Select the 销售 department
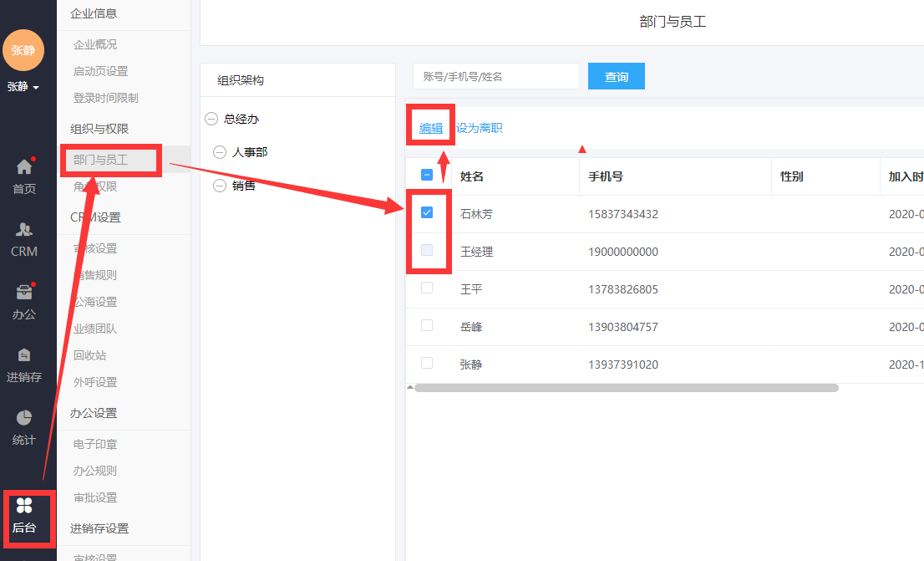The image size is (924, 561). [x=244, y=186]
